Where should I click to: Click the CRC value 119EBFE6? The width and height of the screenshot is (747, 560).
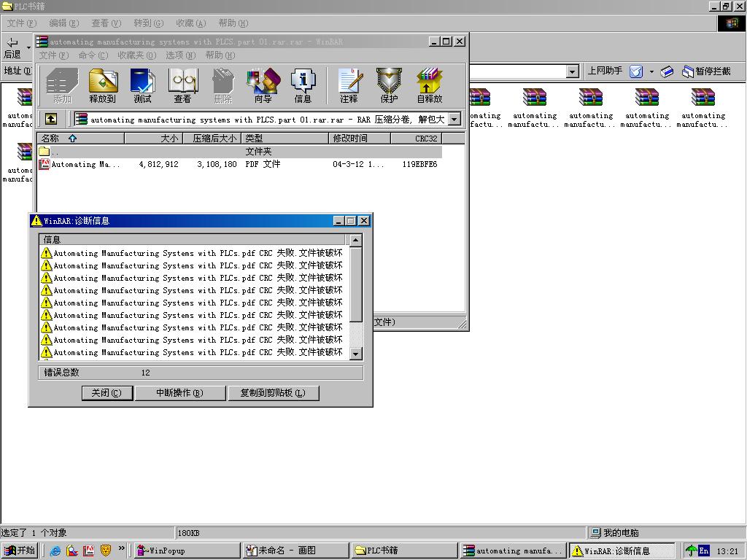(x=419, y=164)
